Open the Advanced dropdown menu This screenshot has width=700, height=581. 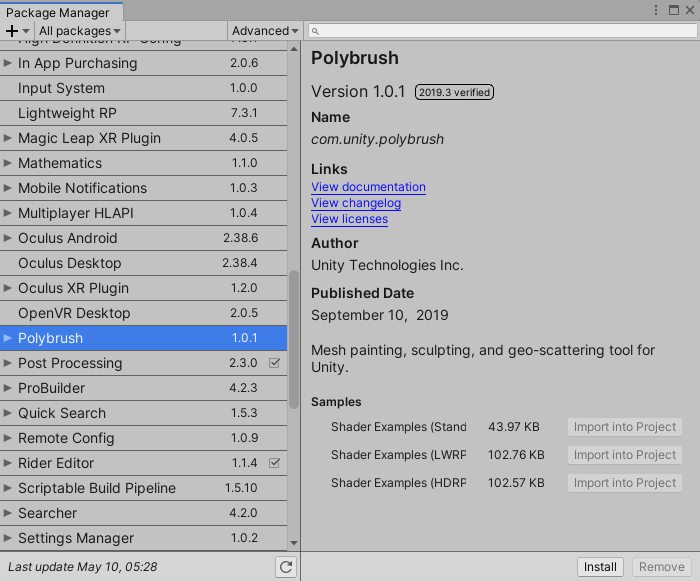[265, 31]
